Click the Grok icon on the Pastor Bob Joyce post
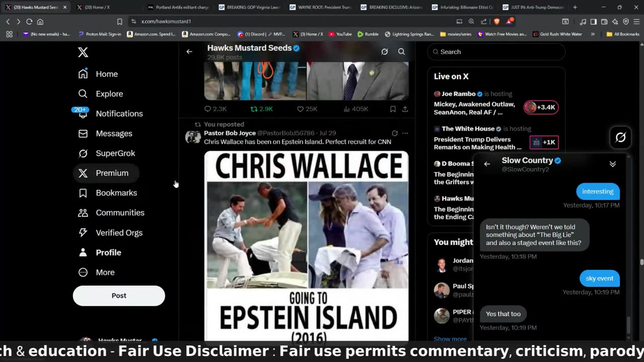Image resolution: width=644 pixels, height=362 pixels. pos(394,133)
